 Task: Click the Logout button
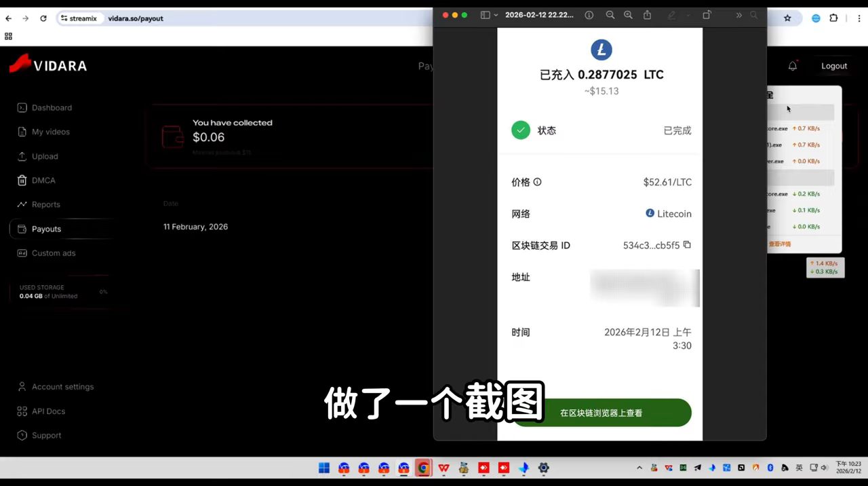[834, 66]
